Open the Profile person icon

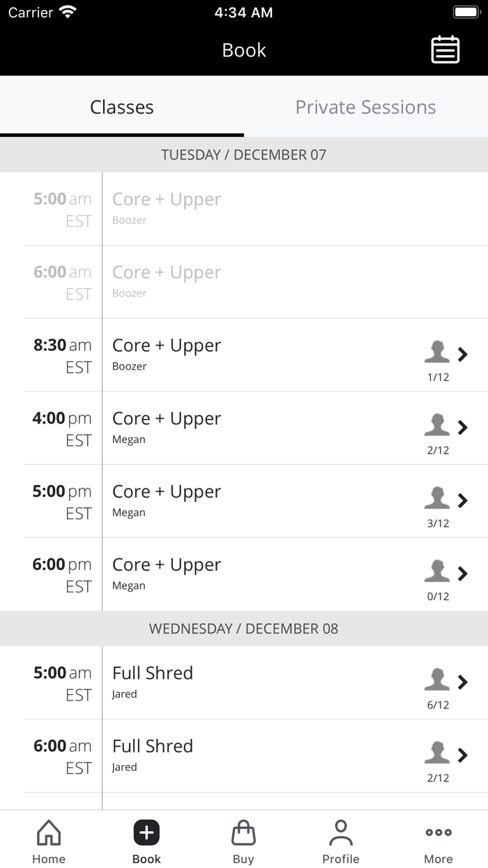[x=341, y=832]
